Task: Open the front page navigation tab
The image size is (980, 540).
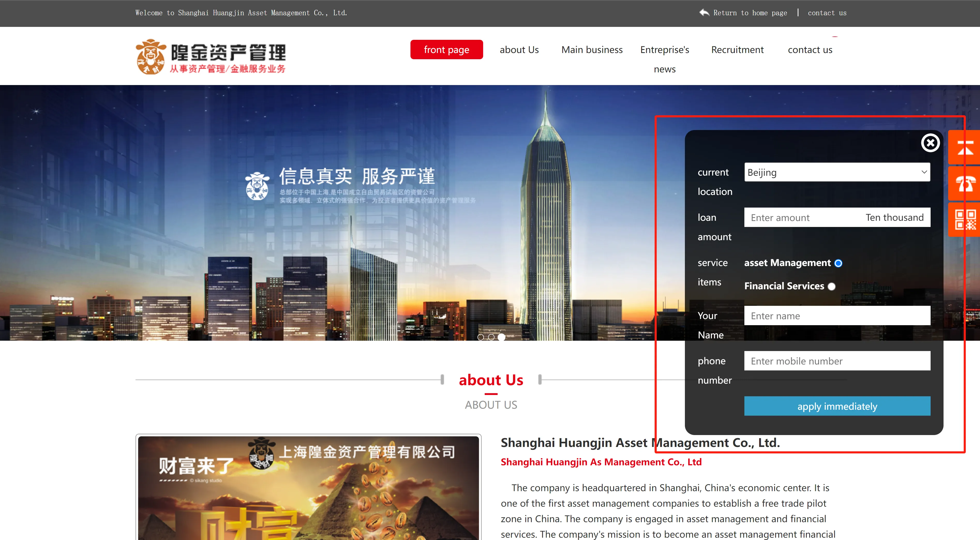Action: [446, 49]
